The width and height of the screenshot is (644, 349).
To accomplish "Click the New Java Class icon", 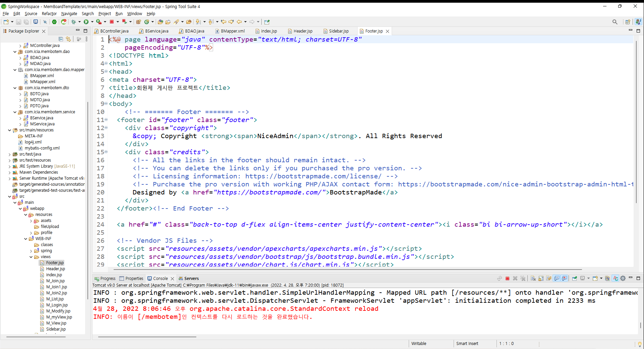I will 147,22.
